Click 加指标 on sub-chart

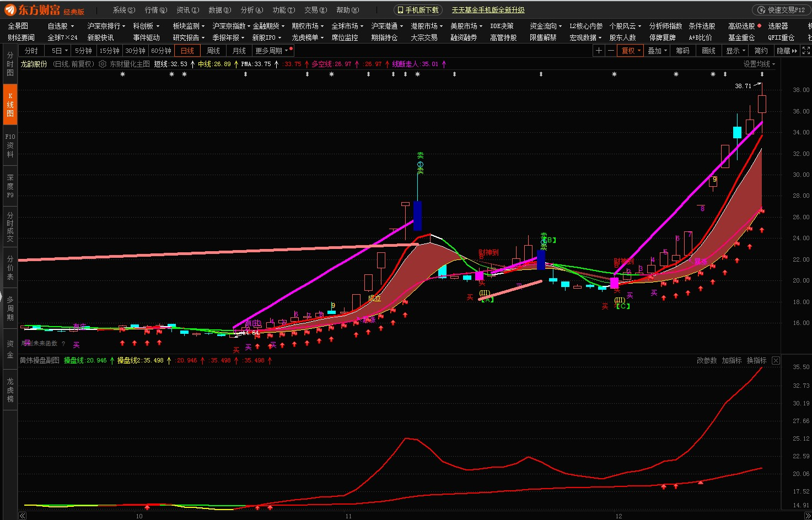click(732, 360)
